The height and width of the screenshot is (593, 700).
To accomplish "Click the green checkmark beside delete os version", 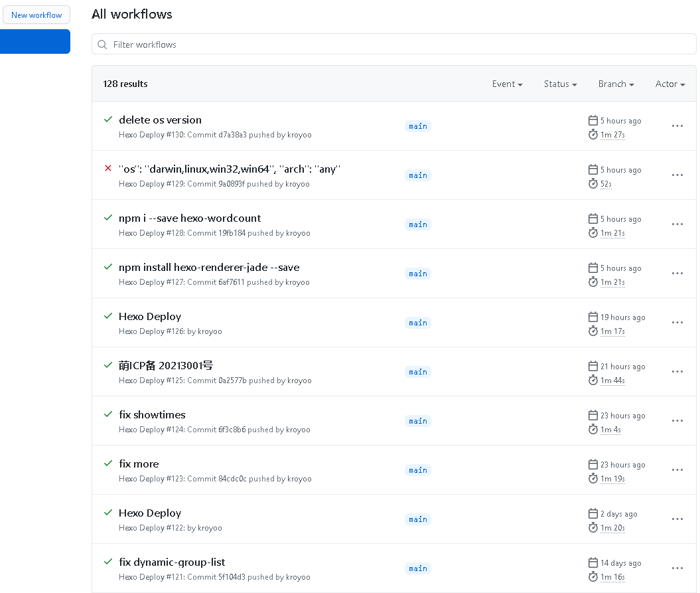I will [108, 120].
